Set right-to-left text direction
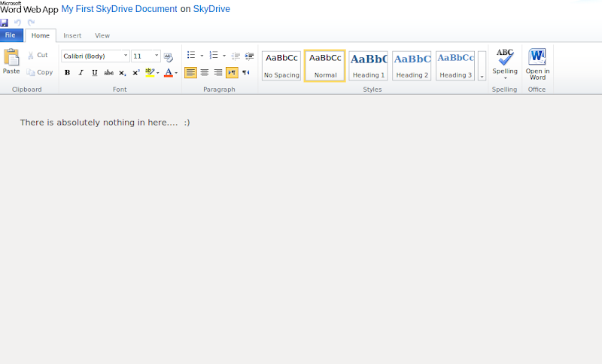602x364 pixels. tap(246, 72)
